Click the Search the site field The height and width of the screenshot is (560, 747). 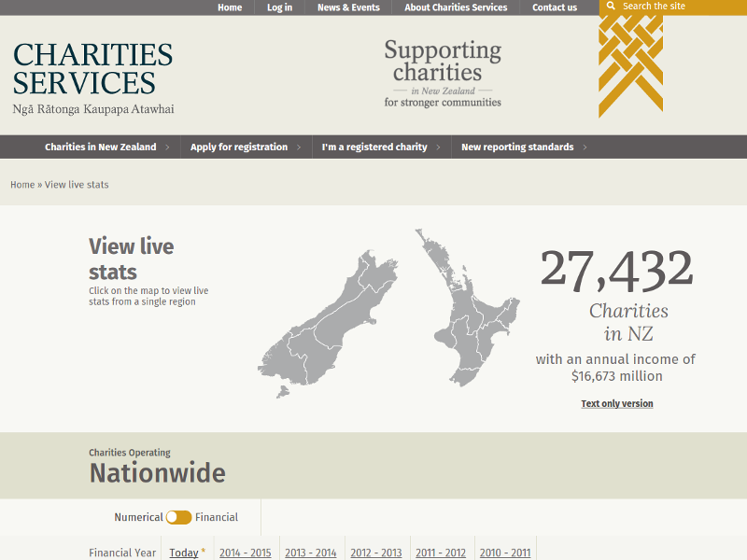pos(677,7)
